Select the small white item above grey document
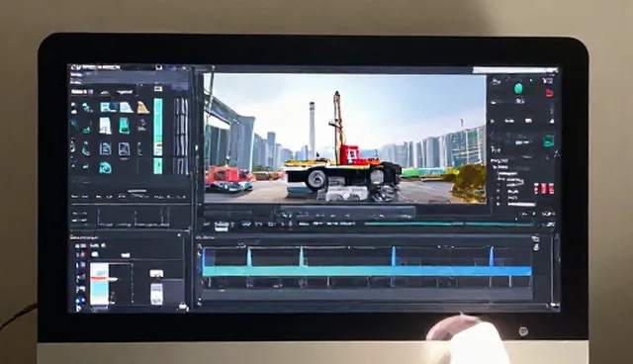 [x=156, y=274]
